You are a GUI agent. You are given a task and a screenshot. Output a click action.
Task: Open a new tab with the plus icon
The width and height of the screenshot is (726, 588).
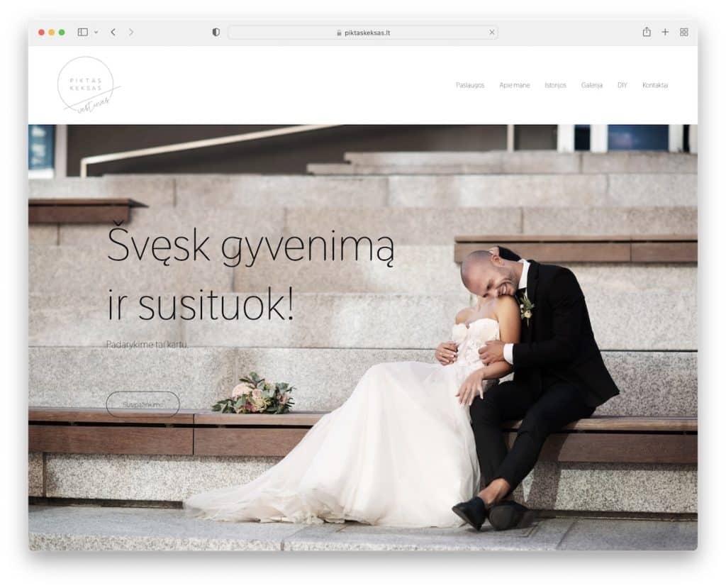point(665,32)
